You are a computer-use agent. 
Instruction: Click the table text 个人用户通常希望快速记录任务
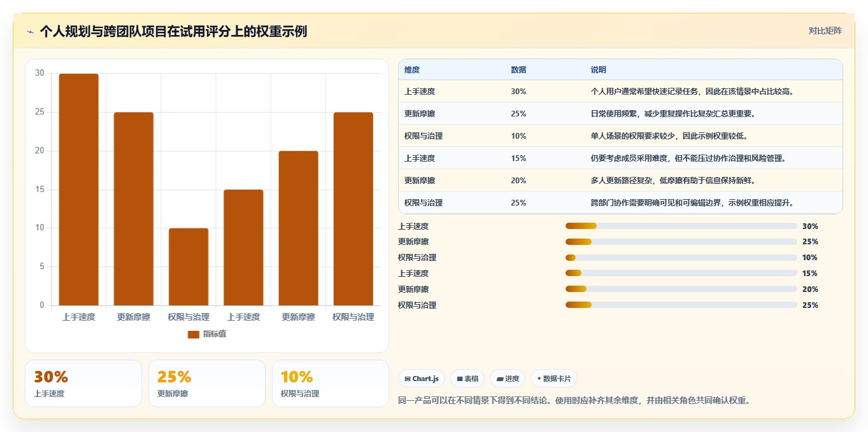[644, 92]
